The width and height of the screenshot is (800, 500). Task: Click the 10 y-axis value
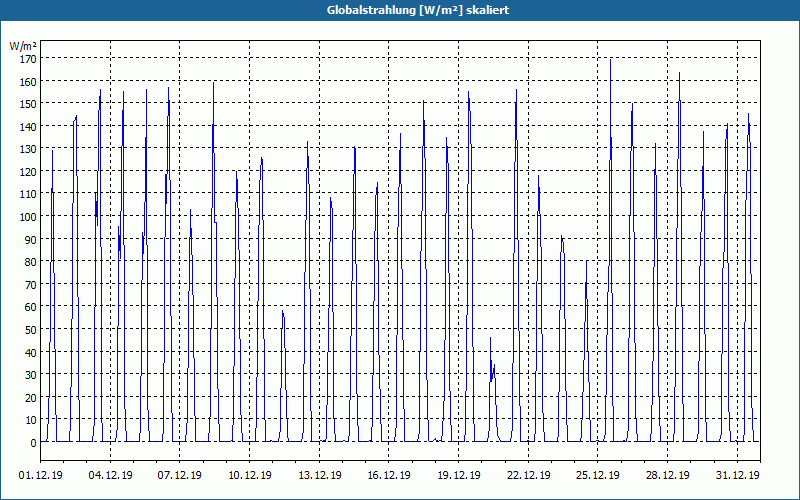point(30,420)
